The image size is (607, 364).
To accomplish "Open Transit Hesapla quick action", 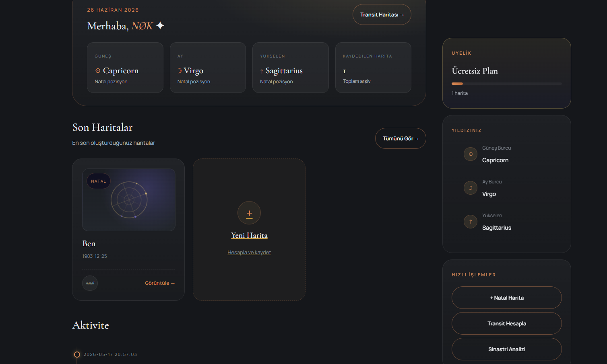I will (x=506, y=323).
